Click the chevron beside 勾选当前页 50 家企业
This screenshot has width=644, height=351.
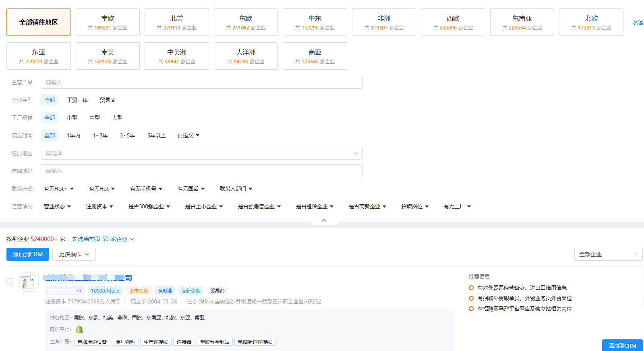[x=132, y=239]
